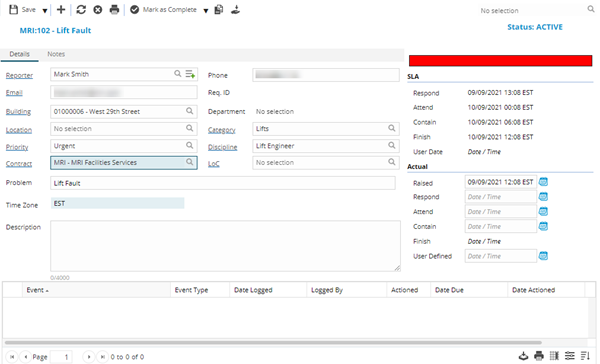Follow the Building label link

18,111
